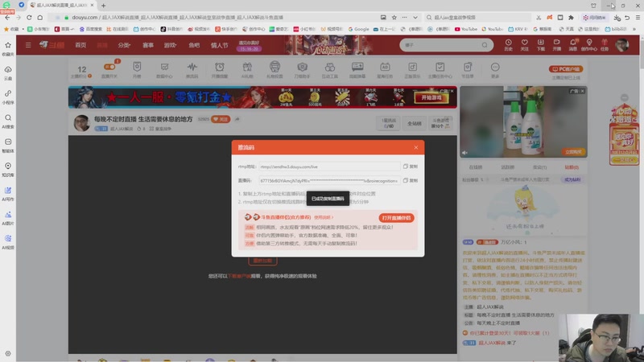The height and width of the screenshot is (362, 644).
Task: Expand the address bar dropdown chevron
Action: (415, 17)
